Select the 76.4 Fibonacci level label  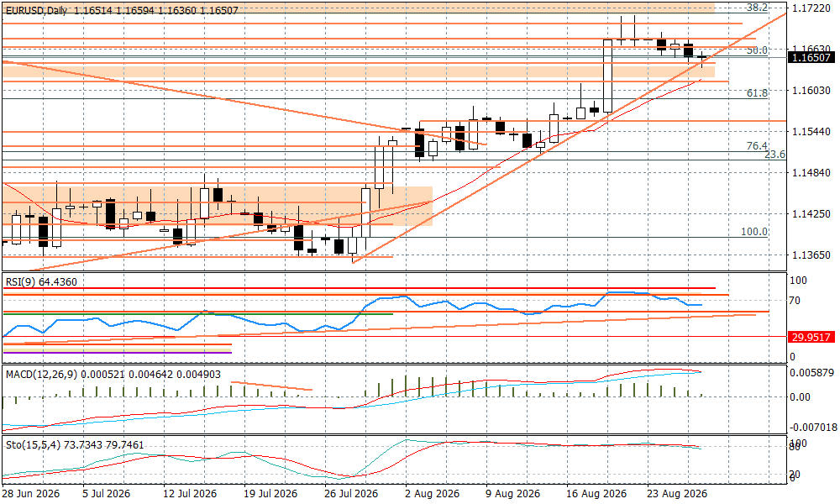[x=757, y=146]
